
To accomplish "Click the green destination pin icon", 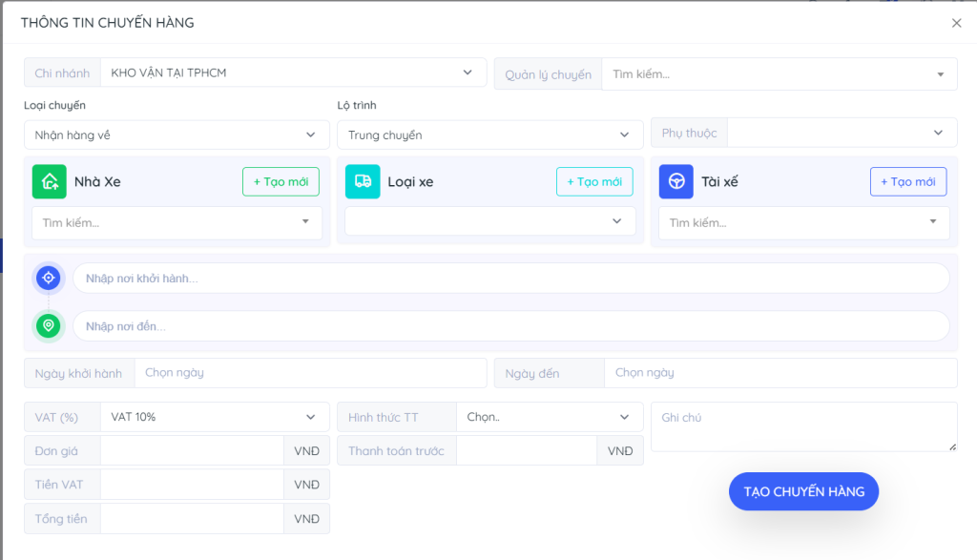I will [49, 326].
